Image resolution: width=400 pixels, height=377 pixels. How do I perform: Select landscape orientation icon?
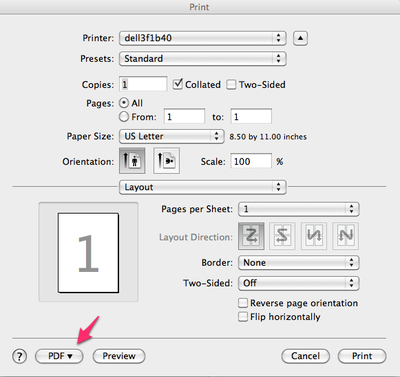tap(166, 161)
